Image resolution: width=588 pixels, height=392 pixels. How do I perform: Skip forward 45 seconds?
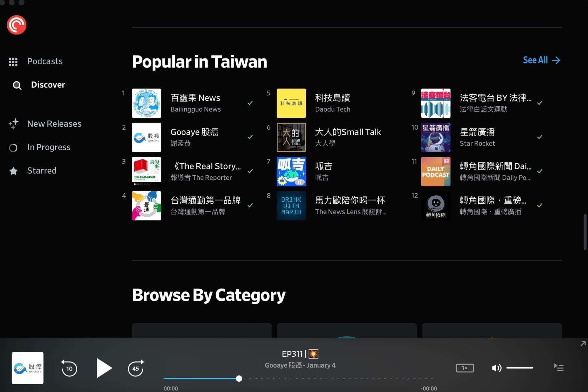(136, 368)
